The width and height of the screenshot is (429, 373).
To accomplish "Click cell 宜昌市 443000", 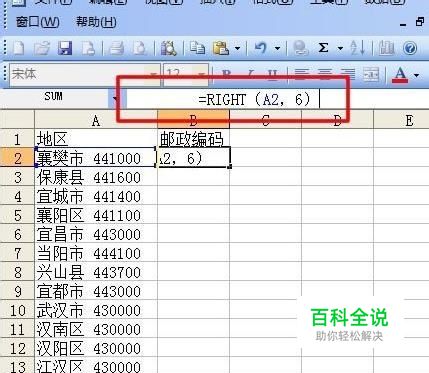I will tap(96, 234).
